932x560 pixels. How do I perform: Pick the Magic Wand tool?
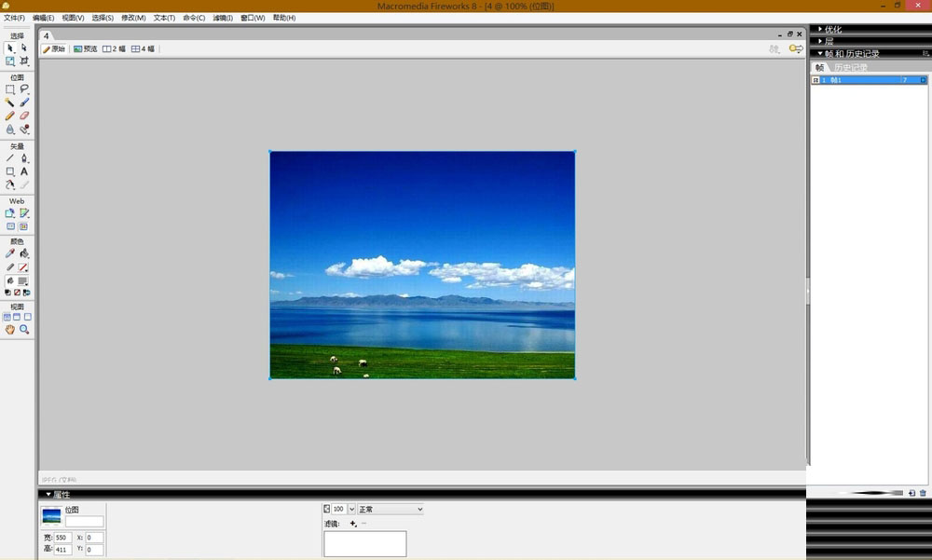pos(10,102)
